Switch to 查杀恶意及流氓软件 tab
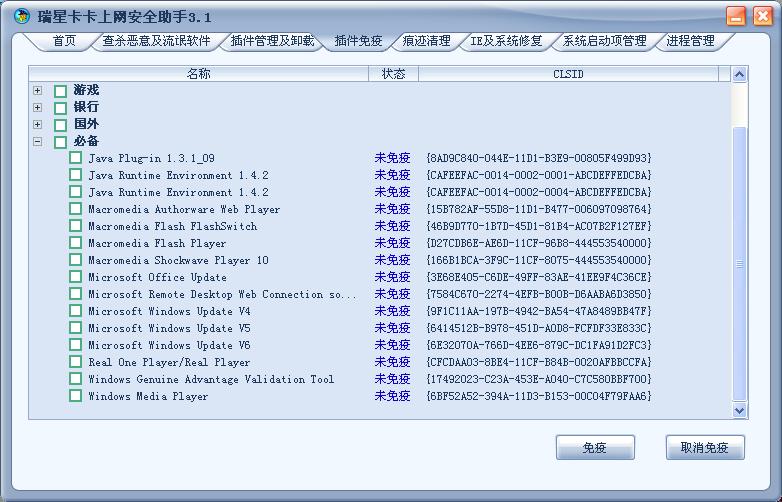The height and width of the screenshot is (502, 782). coord(156,40)
